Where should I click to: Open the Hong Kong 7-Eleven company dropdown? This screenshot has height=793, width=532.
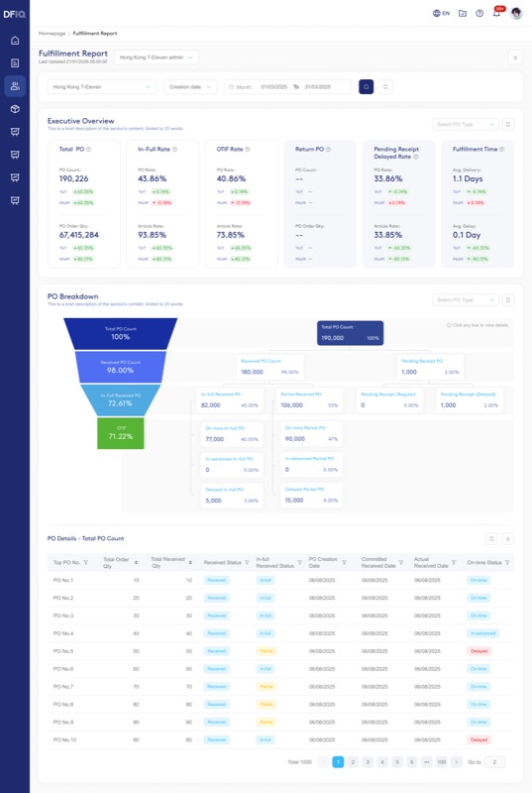(x=102, y=86)
